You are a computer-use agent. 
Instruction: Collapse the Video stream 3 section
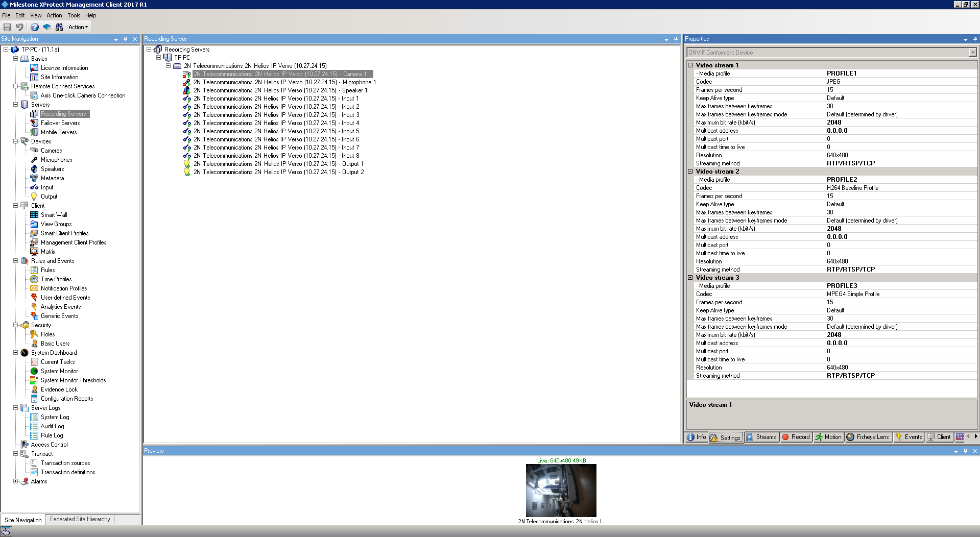(690, 278)
